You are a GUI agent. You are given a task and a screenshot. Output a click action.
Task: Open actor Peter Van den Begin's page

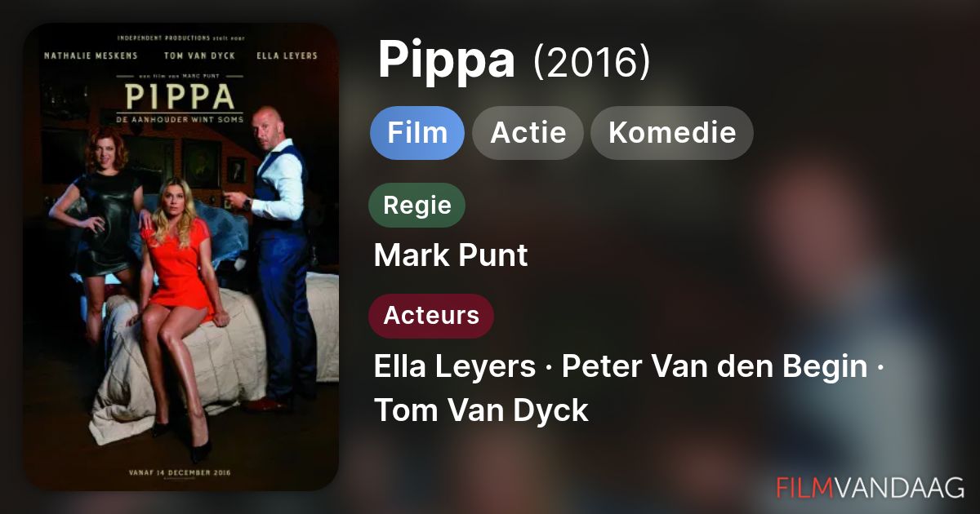click(715, 367)
